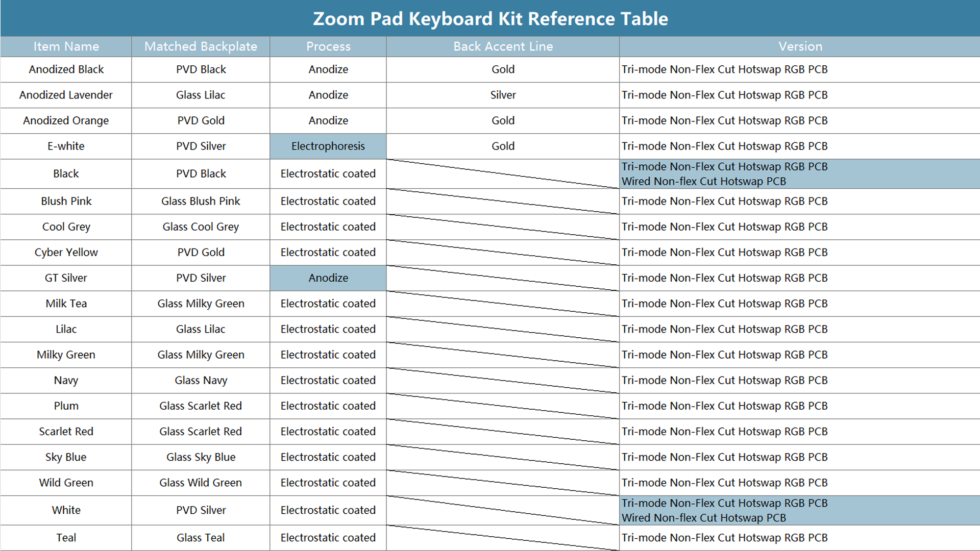Select the crossed-out accent cell for Navy
Viewport: 980px width, 551px height.
503,381
